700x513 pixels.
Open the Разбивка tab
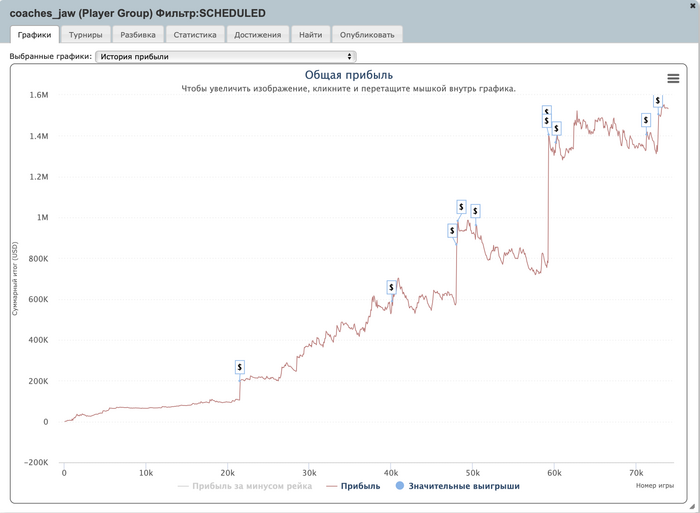click(x=137, y=35)
